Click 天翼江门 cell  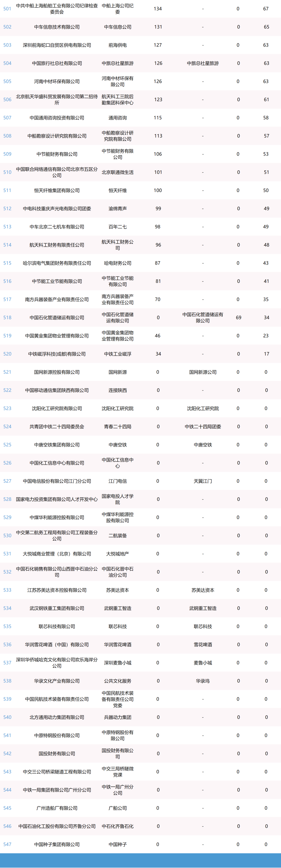[x=203, y=481]
